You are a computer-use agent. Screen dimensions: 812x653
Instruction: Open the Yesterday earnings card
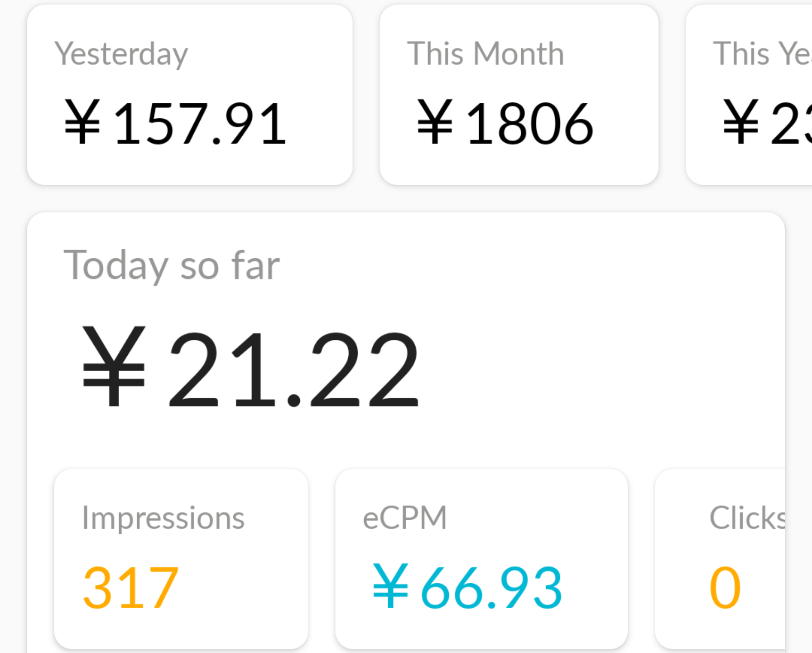coord(190,95)
